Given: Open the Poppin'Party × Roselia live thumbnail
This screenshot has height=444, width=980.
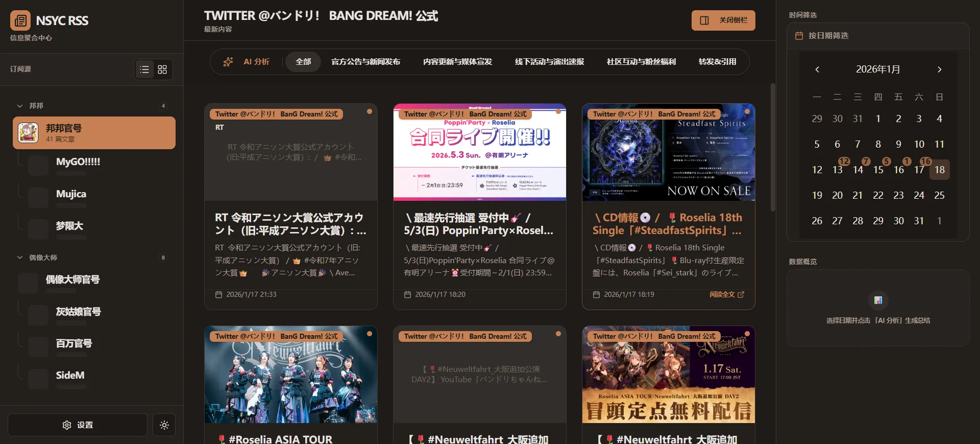Looking at the screenshot, I should pyautogui.click(x=479, y=152).
